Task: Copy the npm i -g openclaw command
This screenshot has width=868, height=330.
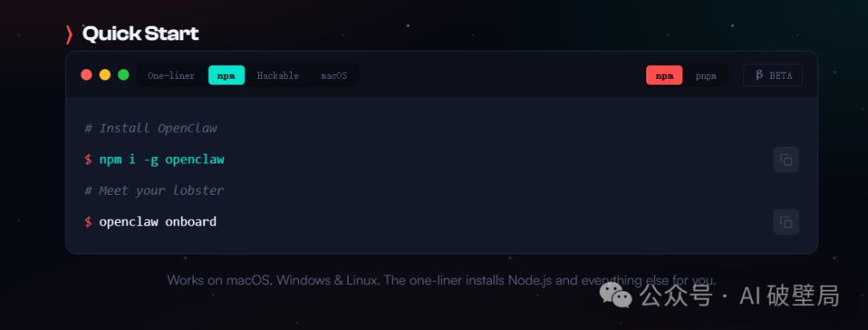Action: point(785,159)
